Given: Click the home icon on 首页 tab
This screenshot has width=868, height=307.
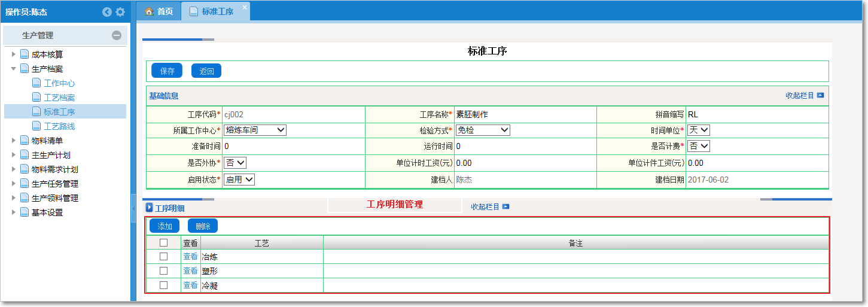Looking at the screenshot, I should (150, 11).
